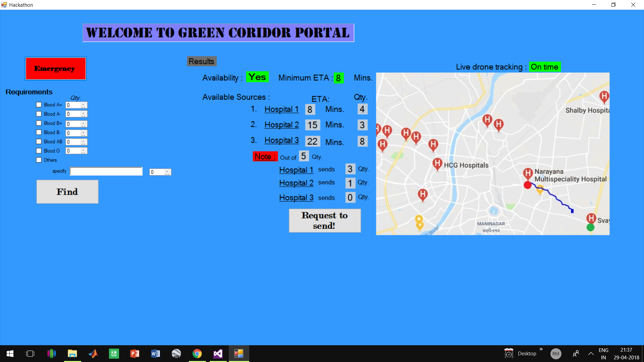The image size is (644, 362).
Task: Open Word from the taskbar
Action: point(156,354)
